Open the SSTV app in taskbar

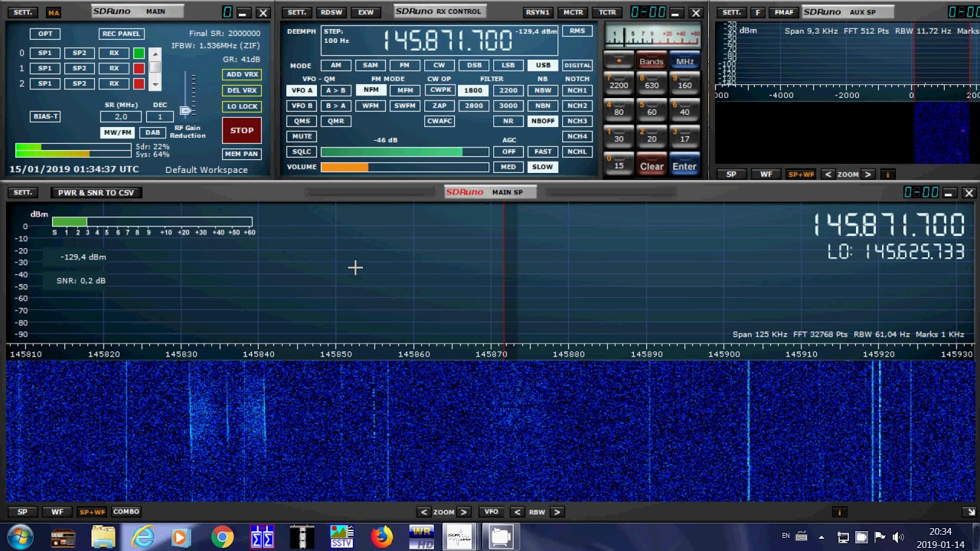(341, 537)
